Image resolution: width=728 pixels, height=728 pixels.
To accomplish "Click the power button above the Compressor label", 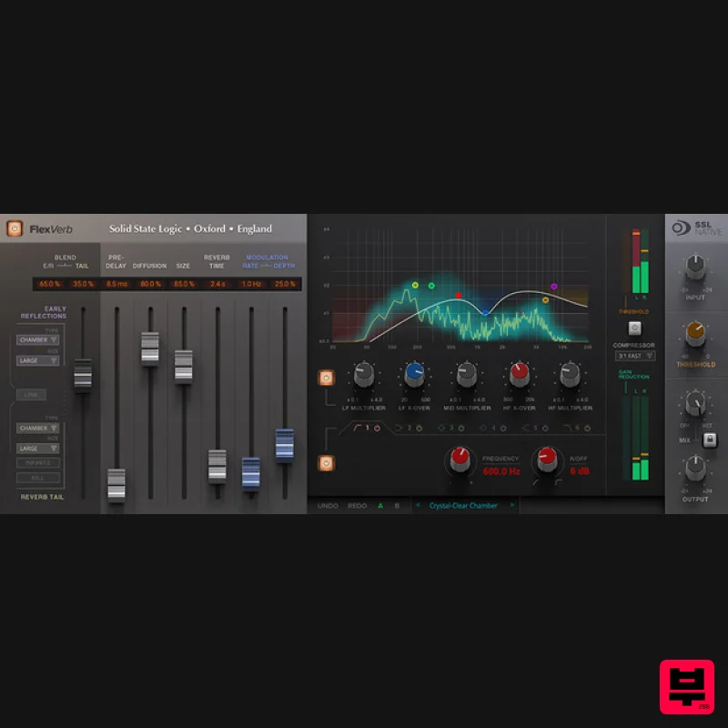I will tap(634, 329).
